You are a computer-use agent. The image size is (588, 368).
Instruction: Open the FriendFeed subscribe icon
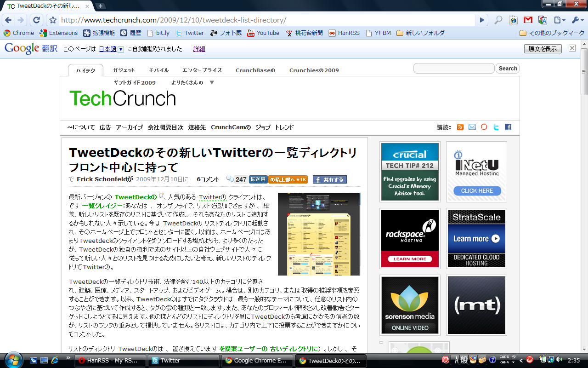point(484,127)
